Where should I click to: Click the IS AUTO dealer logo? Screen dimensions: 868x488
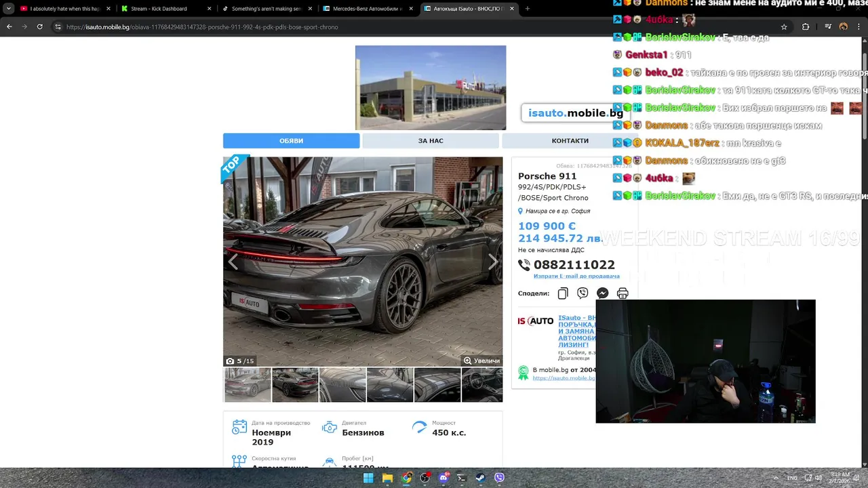click(x=536, y=321)
